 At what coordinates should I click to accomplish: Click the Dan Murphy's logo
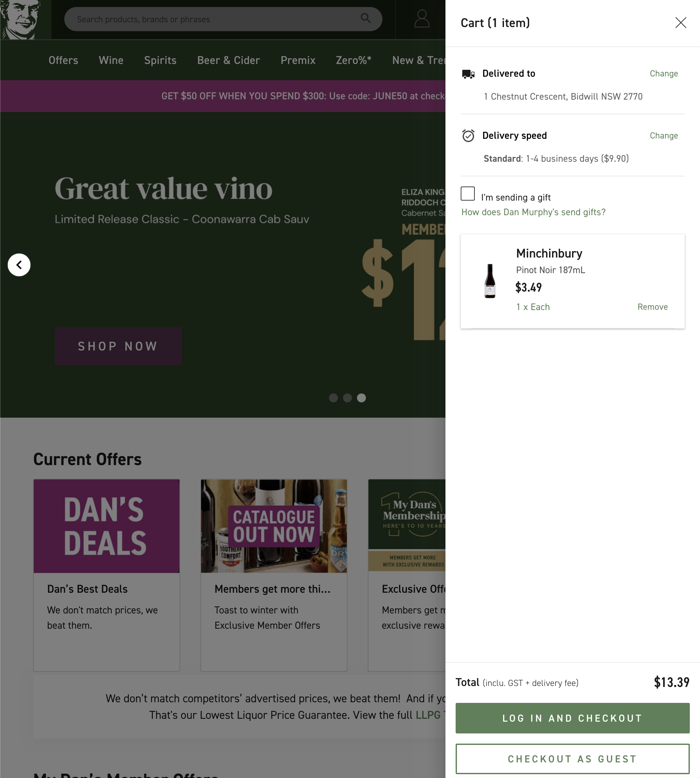click(24, 19)
